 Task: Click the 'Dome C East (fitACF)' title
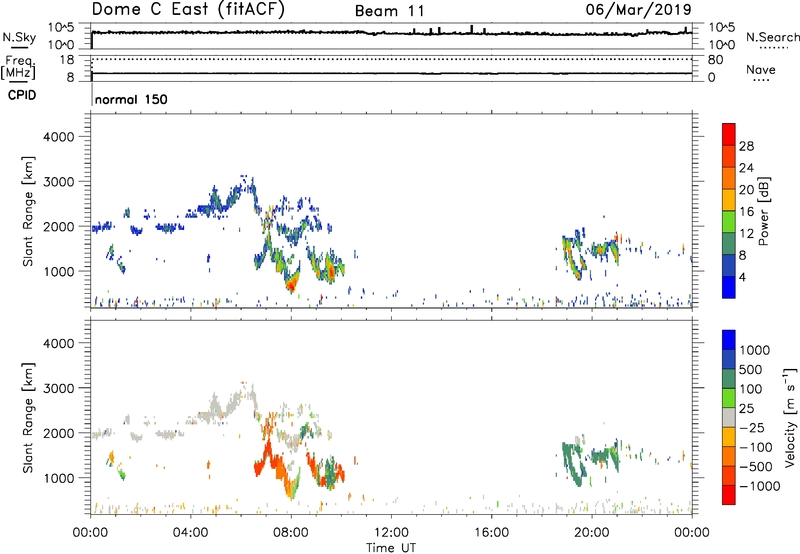[x=188, y=10]
